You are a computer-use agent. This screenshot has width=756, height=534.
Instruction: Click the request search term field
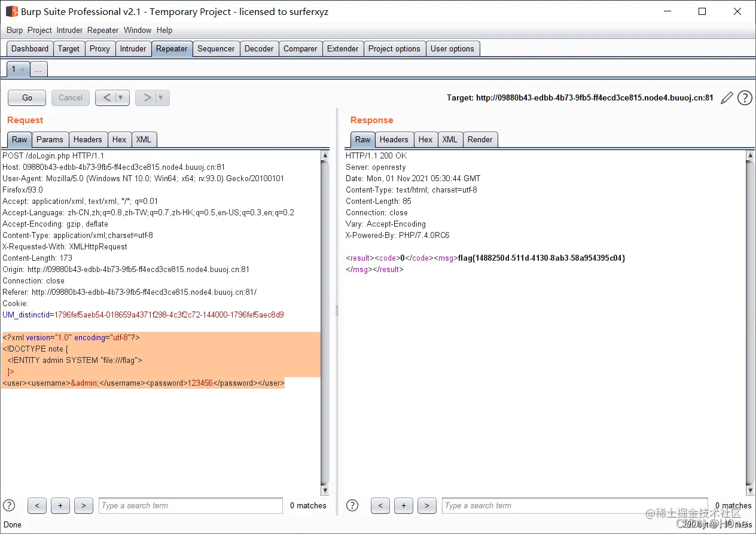coord(190,505)
